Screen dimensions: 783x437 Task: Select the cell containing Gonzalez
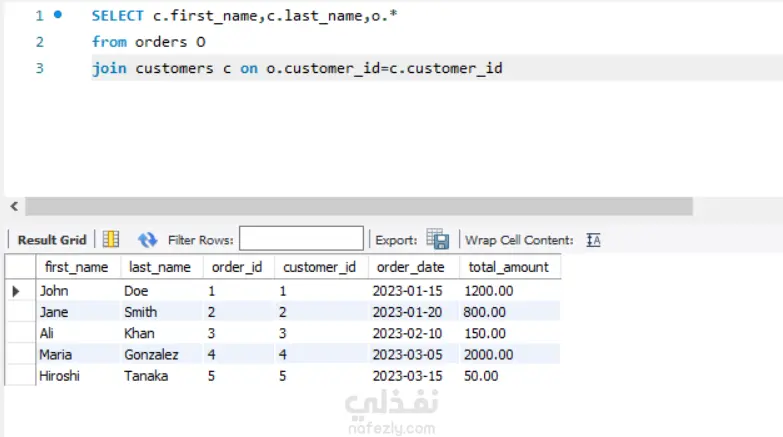tap(151, 355)
